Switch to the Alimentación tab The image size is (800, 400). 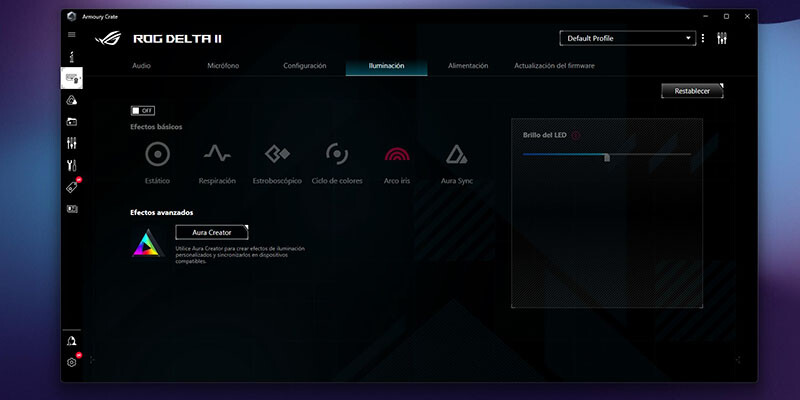pyautogui.click(x=468, y=66)
